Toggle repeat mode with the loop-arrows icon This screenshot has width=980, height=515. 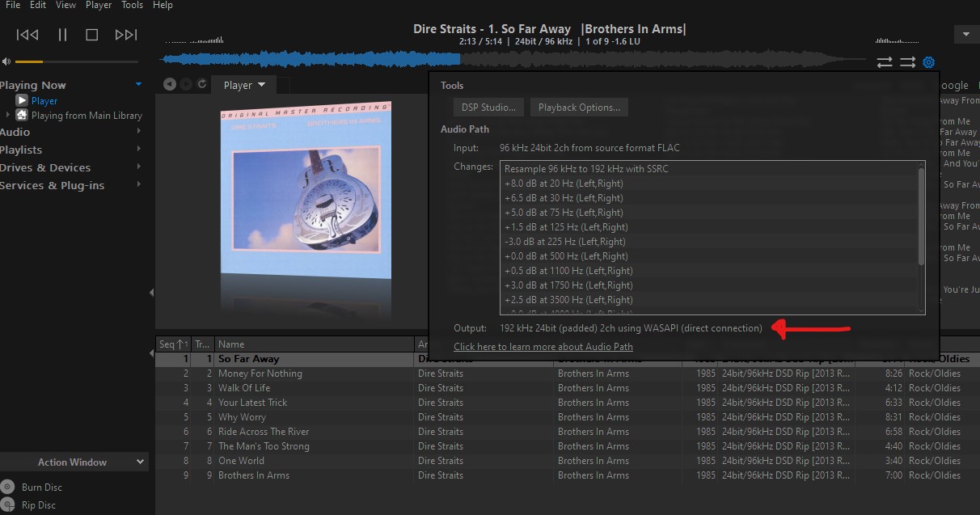pos(885,62)
